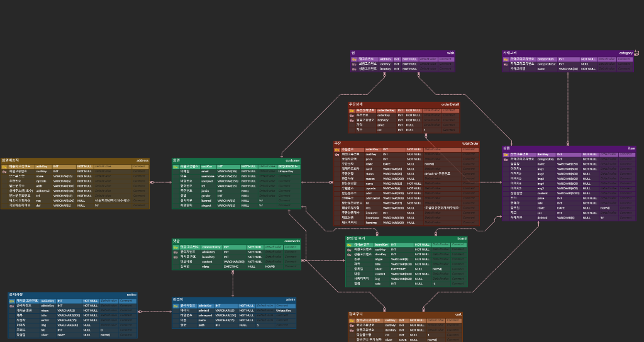The height and width of the screenshot is (342, 644).
Task: Select the board table header
Action: tap(406, 238)
